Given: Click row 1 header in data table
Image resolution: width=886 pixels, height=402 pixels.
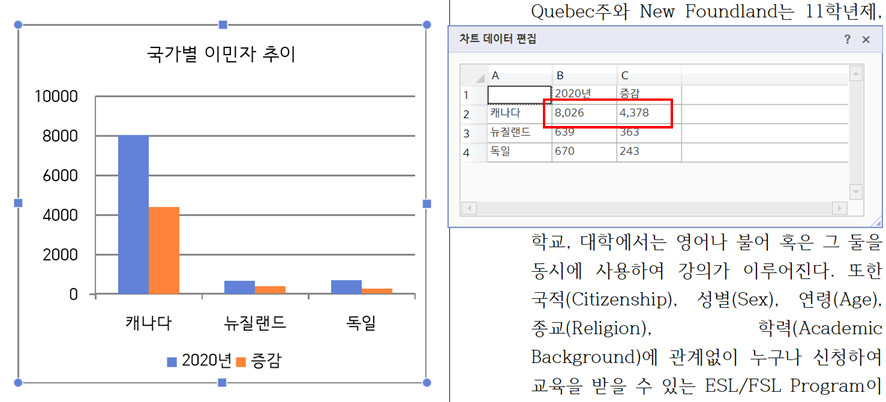Looking at the screenshot, I should [x=474, y=94].
